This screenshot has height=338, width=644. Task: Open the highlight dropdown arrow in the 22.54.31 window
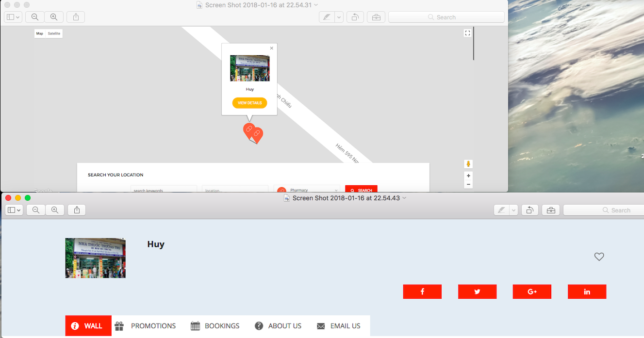click(339, 17)
